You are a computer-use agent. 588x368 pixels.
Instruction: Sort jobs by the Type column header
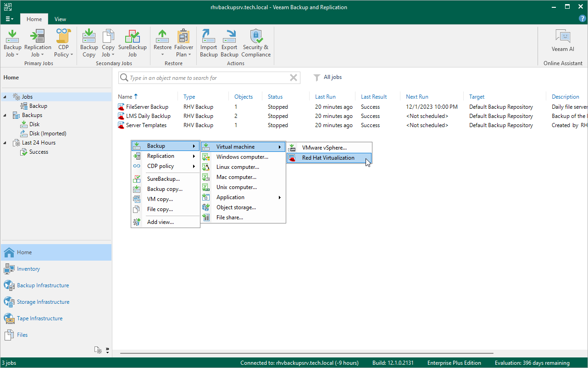[x=189, y=97]
